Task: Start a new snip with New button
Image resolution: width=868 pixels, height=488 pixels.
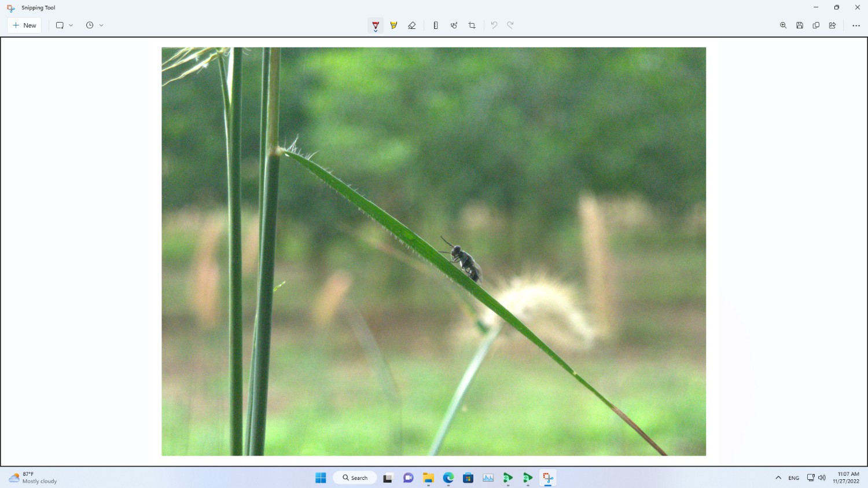Action: (x=24, y=25)
